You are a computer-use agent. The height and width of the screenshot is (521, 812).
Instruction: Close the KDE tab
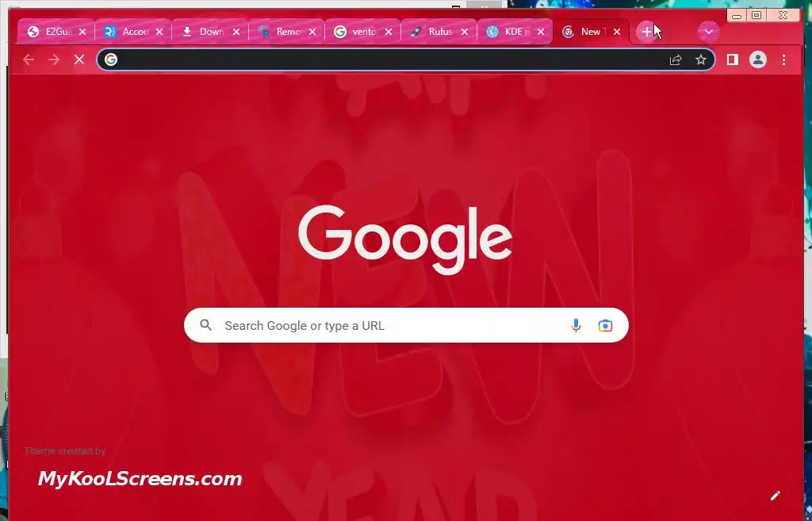click(541, 32)
